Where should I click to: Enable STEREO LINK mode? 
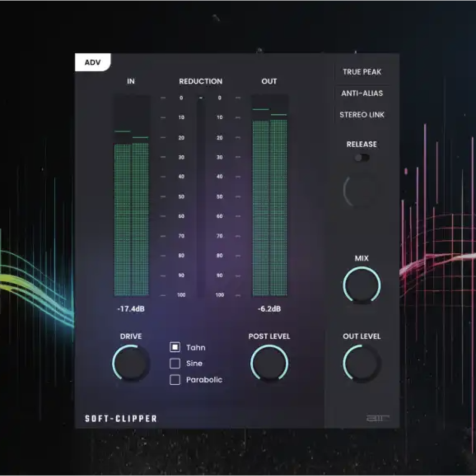pos(362,115)
